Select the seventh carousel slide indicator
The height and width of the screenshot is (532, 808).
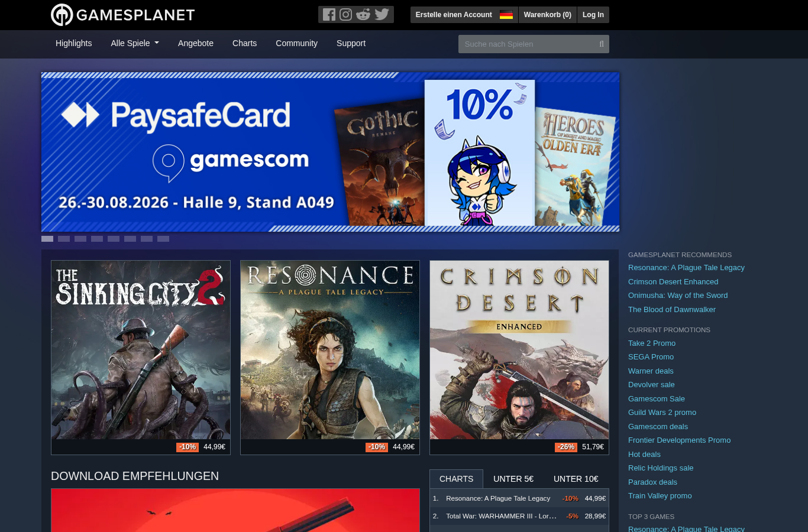point(147,239)
